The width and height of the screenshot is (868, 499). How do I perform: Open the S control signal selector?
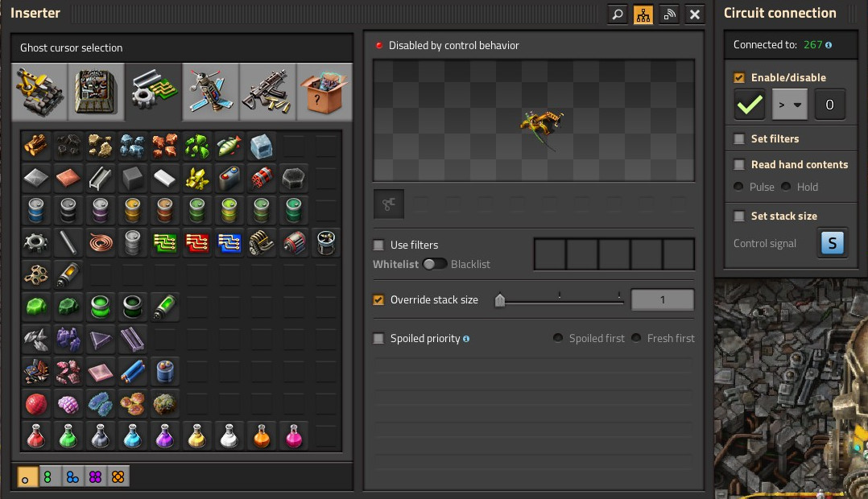click(832, 243)
